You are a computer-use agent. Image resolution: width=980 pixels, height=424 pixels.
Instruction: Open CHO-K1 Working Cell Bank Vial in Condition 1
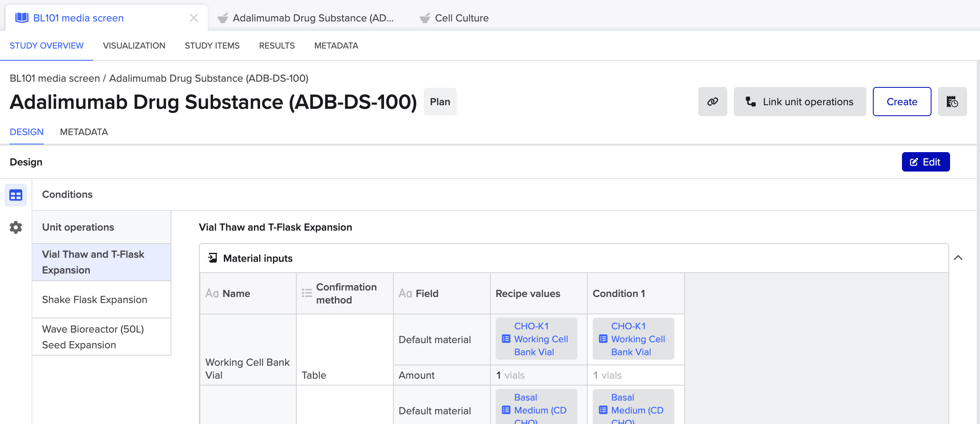(638, 339)
